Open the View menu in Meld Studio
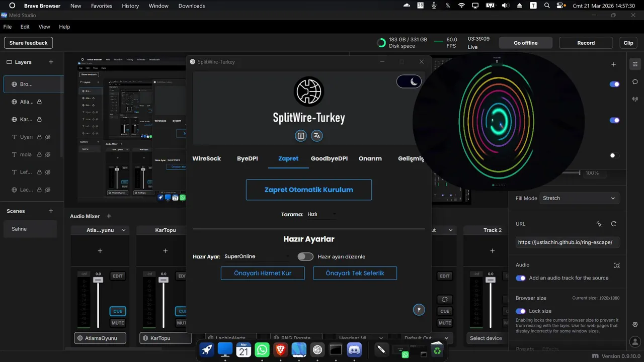644x362 pixels. 44,27
